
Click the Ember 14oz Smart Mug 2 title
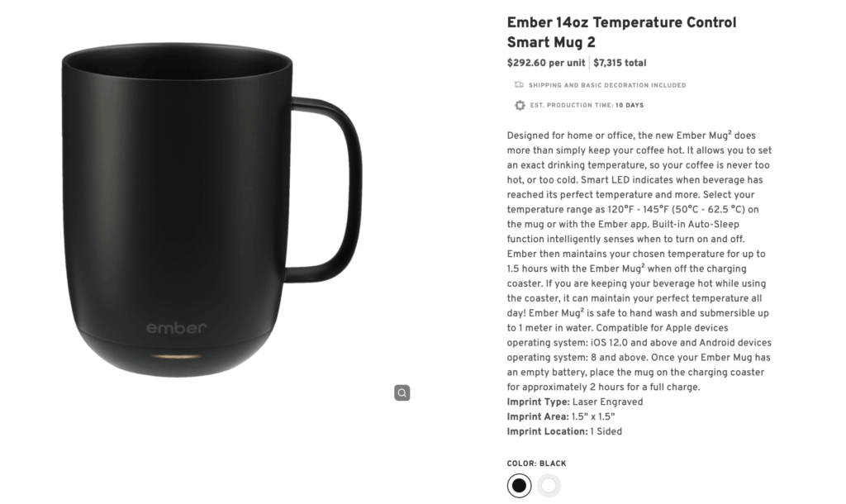pos(621,32)
